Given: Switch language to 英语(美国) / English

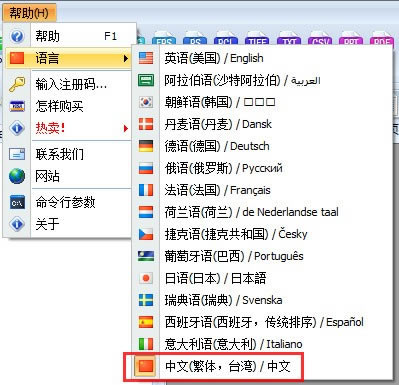Looking at the screenshot, I should [x=262, y=58].
